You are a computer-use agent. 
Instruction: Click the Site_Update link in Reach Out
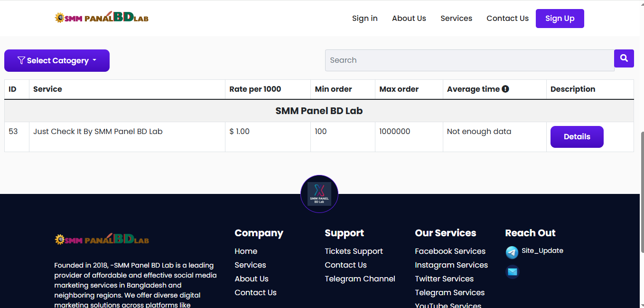542,250
